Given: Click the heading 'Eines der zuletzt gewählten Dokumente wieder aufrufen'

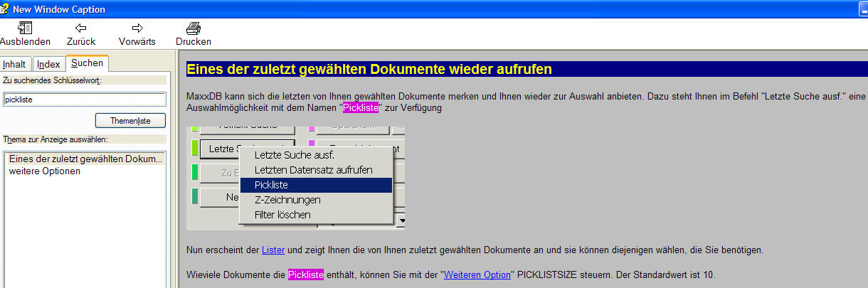Looking at the screenshot, I should point(369,69).
